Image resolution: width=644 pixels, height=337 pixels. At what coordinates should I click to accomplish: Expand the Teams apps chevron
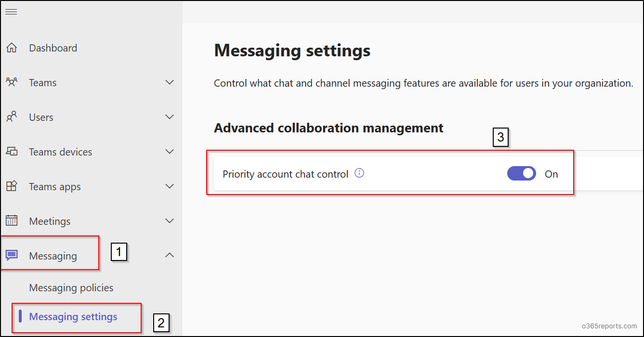(x=170, y=186)
